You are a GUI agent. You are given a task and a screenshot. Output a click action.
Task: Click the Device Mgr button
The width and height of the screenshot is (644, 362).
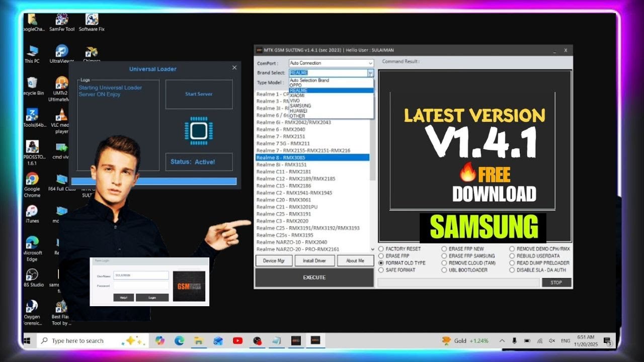(x=274, y=260)
